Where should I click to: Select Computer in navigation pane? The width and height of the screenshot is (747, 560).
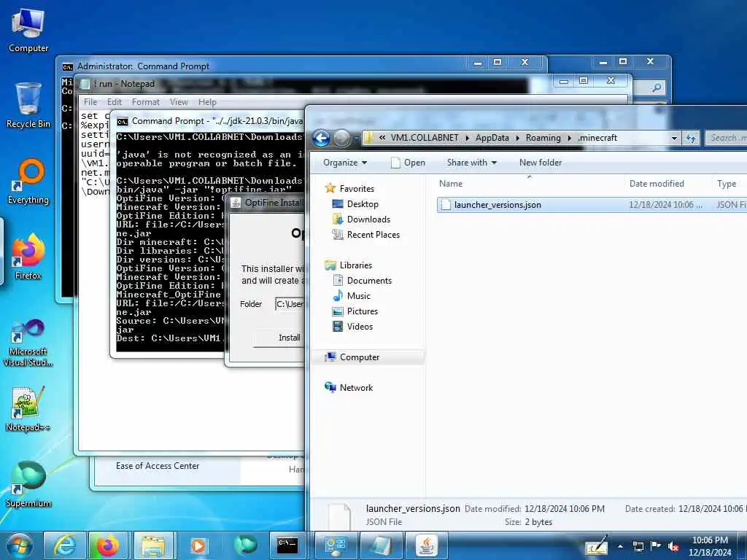[359, 357]
